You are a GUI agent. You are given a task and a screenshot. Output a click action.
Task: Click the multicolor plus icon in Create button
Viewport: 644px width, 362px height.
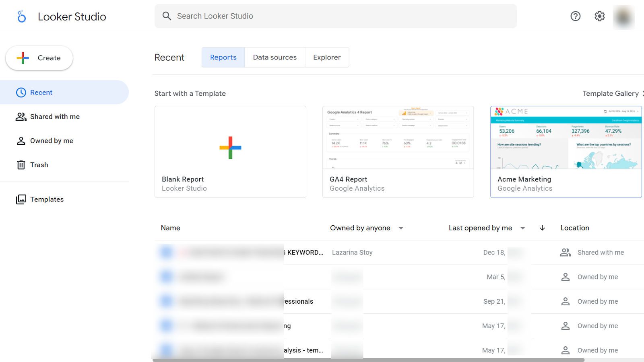[23, 58]
